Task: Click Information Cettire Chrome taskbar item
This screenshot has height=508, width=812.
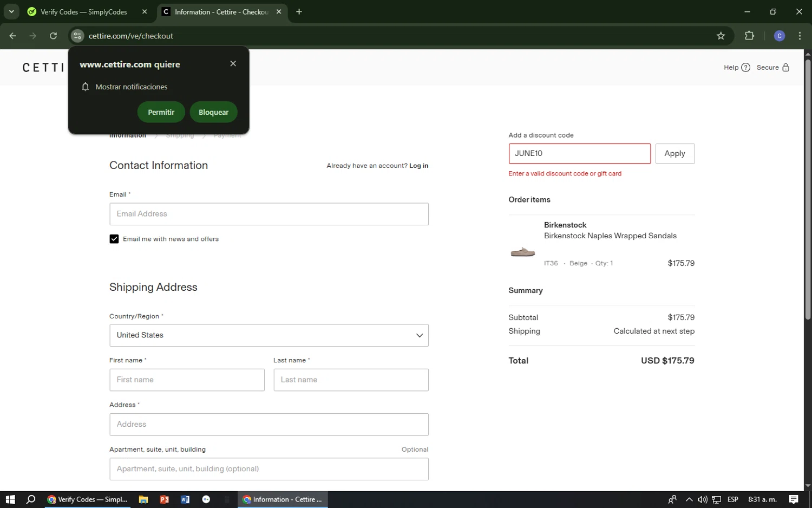Action: (x=283, y=499)
